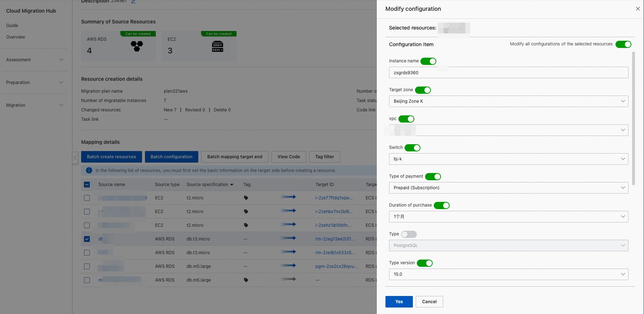Toggle Modify all configurations of selected resources
Screen dimensions: 644x314
pos(623,44)
